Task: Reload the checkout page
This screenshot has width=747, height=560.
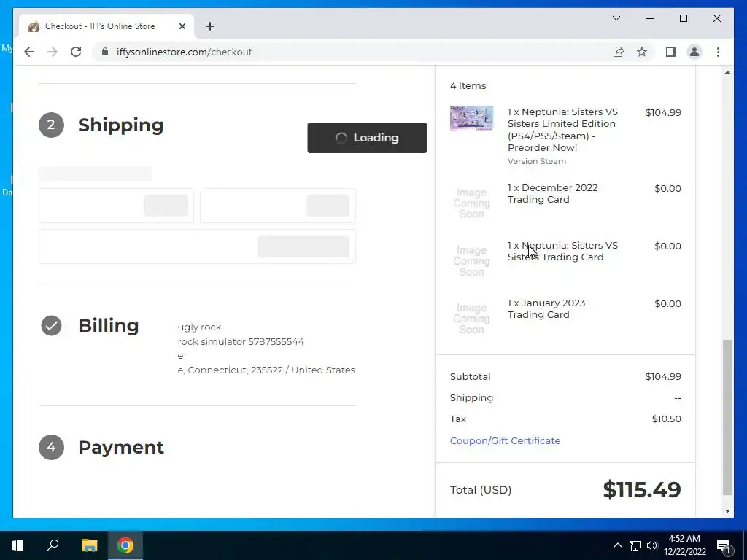Action: click(76, 52)
